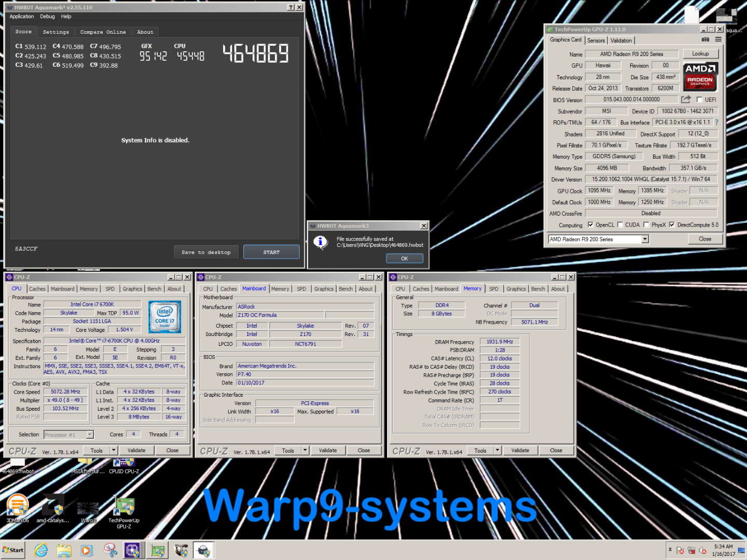
Task: Switch to the Validation tab in GPU-Z
Action: (x=621, y=40)
